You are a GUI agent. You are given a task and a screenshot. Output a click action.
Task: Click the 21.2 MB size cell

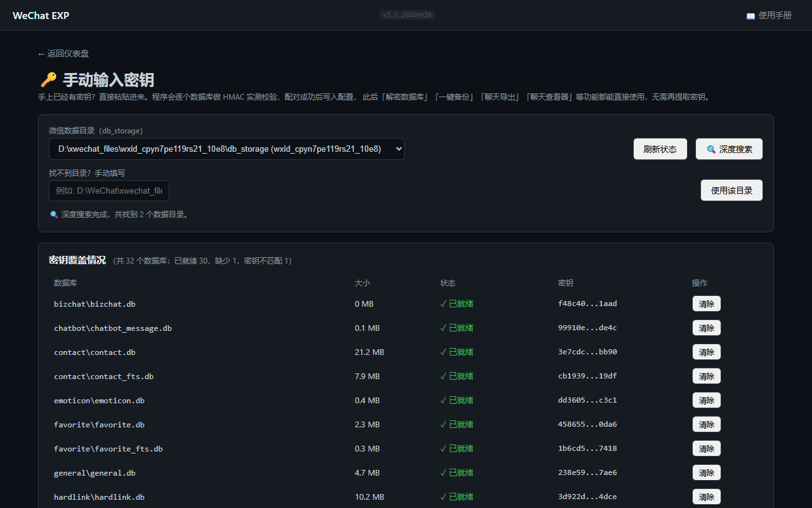(369, 352)
